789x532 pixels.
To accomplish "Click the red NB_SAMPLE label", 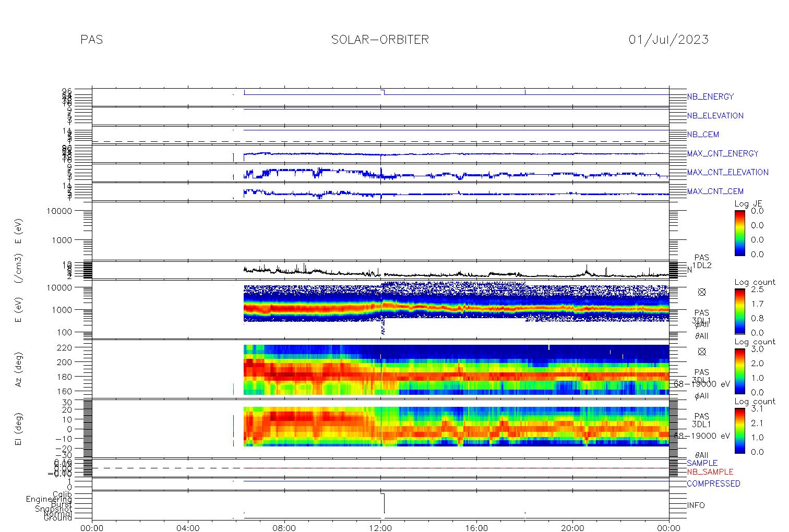I will pyautogui.click(x=710, y=471).
